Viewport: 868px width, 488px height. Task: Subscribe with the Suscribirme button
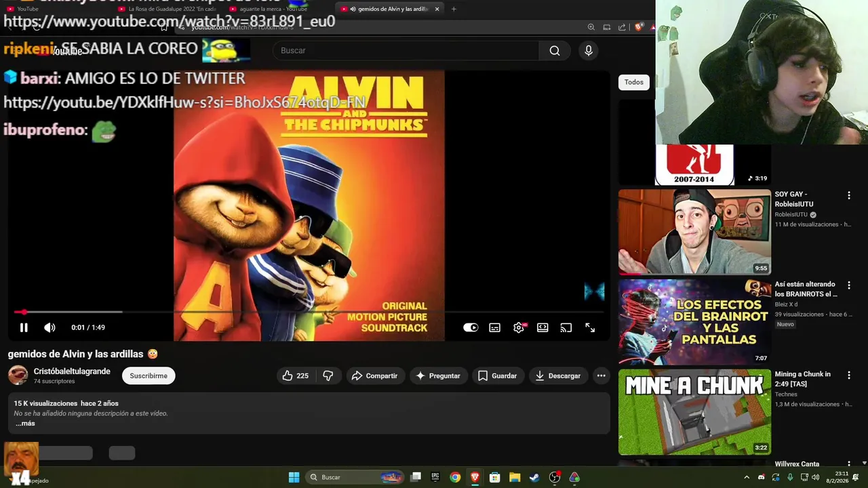[149, 375]
